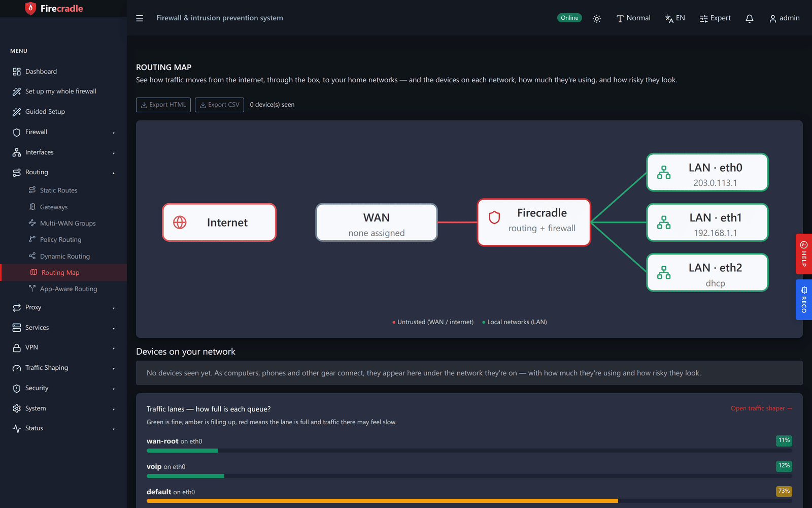Click the Services server icon
The width and height of the screenshot is (812, 508).
tap(17, 328)
